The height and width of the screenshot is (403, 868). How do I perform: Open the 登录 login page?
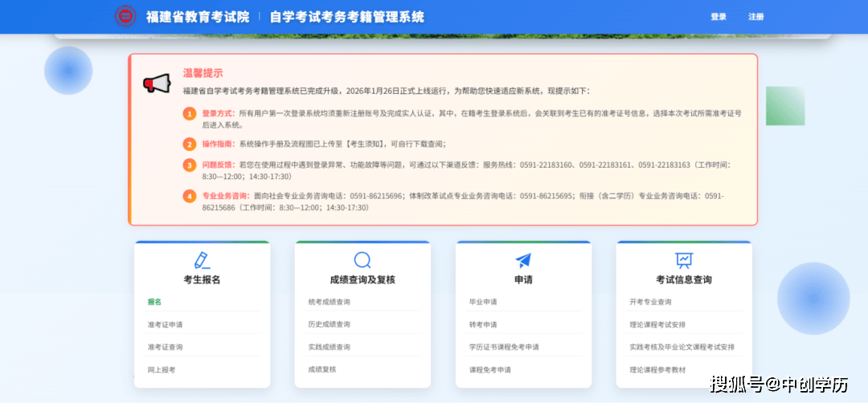tap(719, 17)
